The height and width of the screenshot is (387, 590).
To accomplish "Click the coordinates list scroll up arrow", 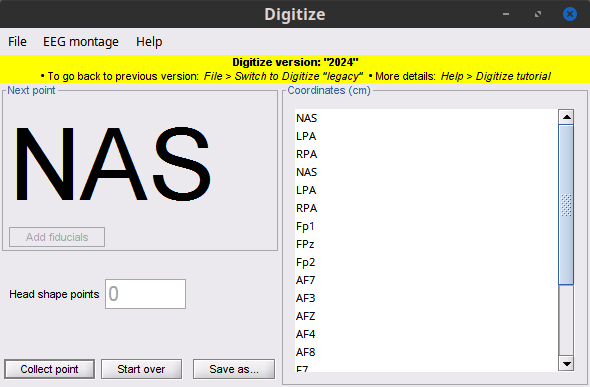I will click(x=566, y=117).
